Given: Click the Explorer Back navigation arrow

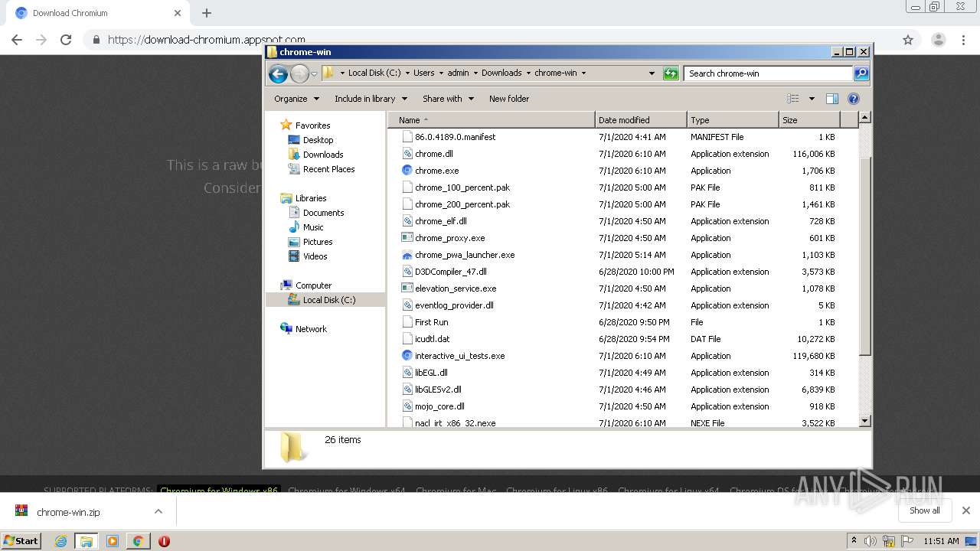Looking at the screenshot, I should [278, 73].
